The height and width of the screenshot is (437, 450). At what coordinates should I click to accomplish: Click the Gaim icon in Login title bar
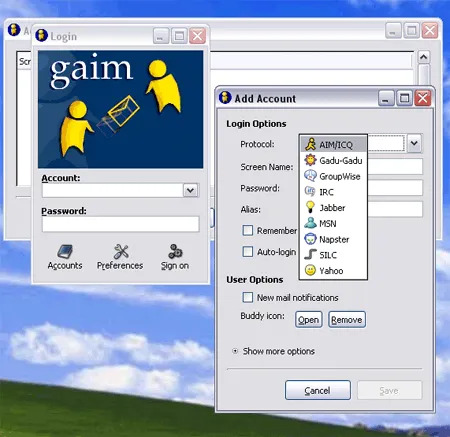(x=41, y=35)
